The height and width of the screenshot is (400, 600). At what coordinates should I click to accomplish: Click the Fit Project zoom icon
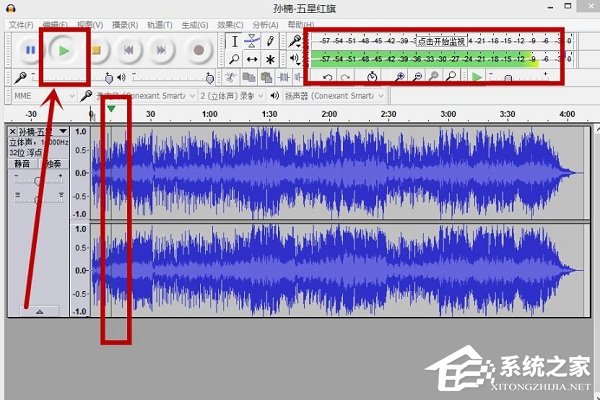pyautogui.click(x=452, y=77)
